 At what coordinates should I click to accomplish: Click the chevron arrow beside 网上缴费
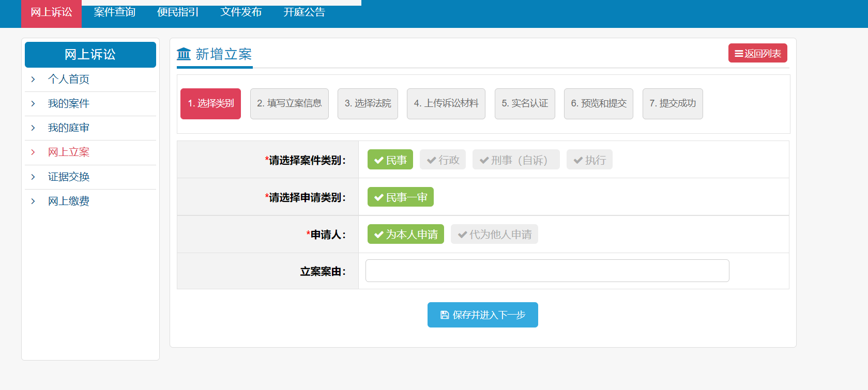[33, 201]
